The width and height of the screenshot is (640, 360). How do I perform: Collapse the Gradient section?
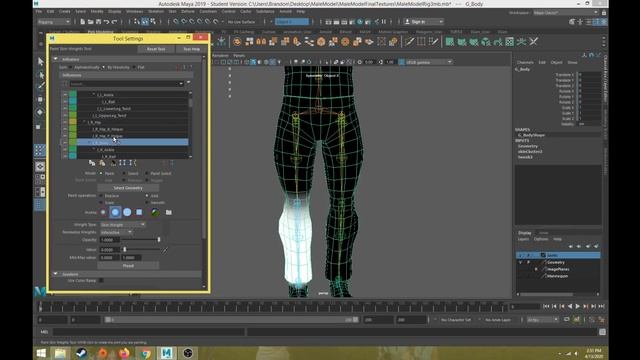56,274
